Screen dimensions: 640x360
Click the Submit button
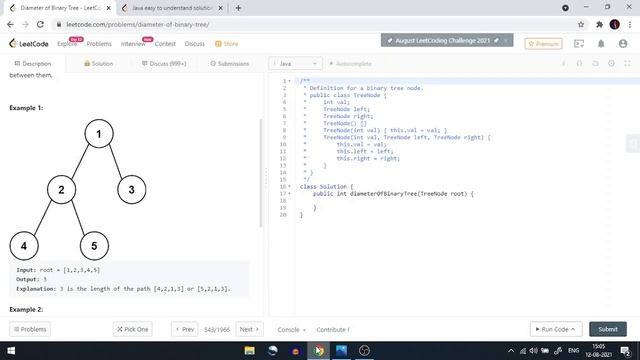tap(608, 329)
